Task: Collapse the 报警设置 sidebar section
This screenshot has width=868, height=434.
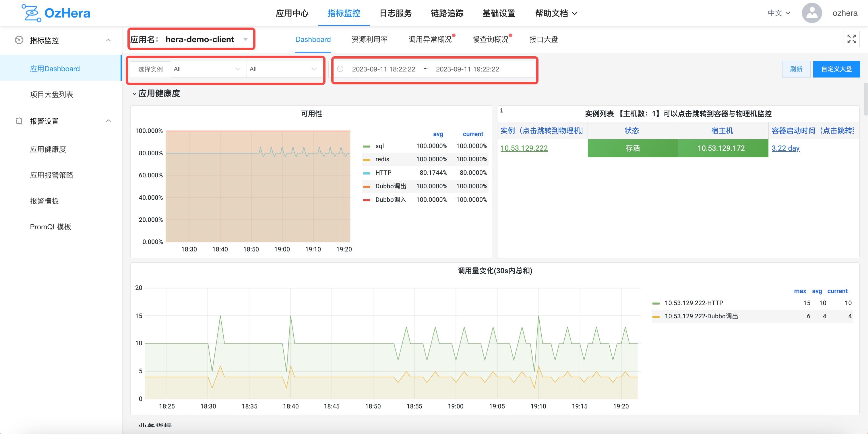Action: tap(108, 121)
